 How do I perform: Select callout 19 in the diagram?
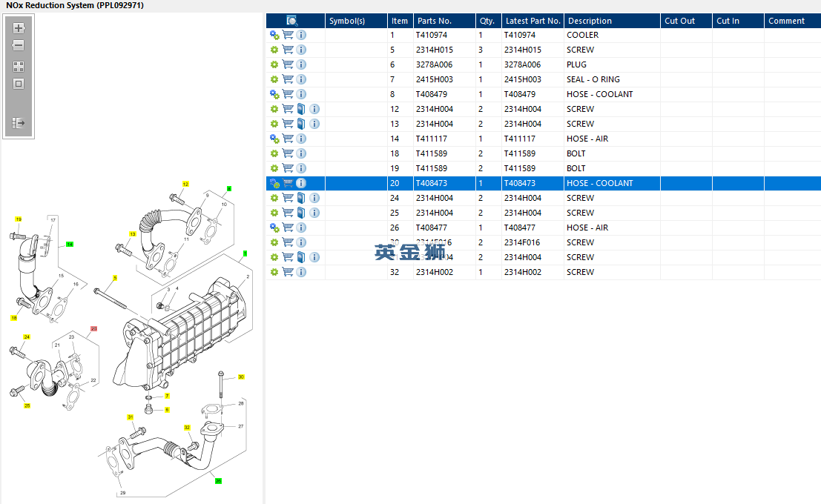tap(19, 219)
